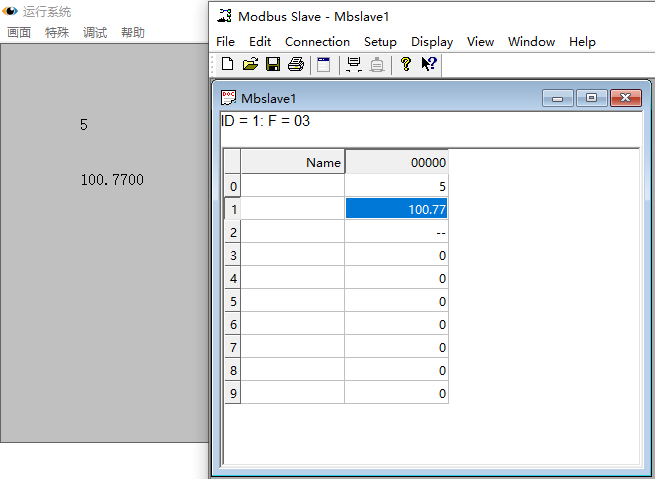Viewport: 655px width, 479px height.
Task: Click the slave definition window icon
Action: 323,64
